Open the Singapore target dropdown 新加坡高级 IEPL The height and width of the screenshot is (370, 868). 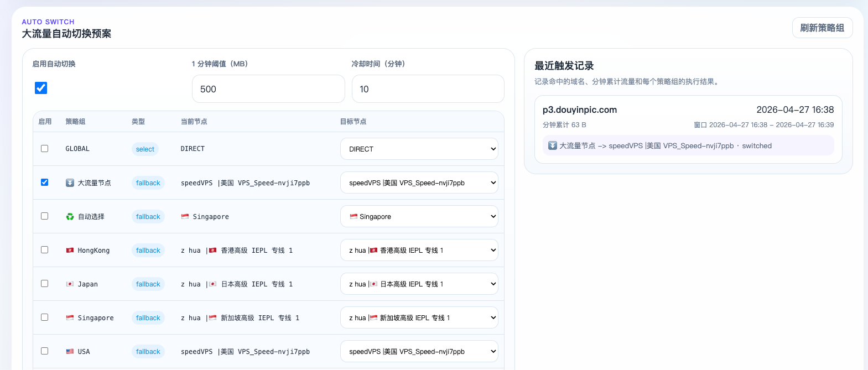pos(419,317)
